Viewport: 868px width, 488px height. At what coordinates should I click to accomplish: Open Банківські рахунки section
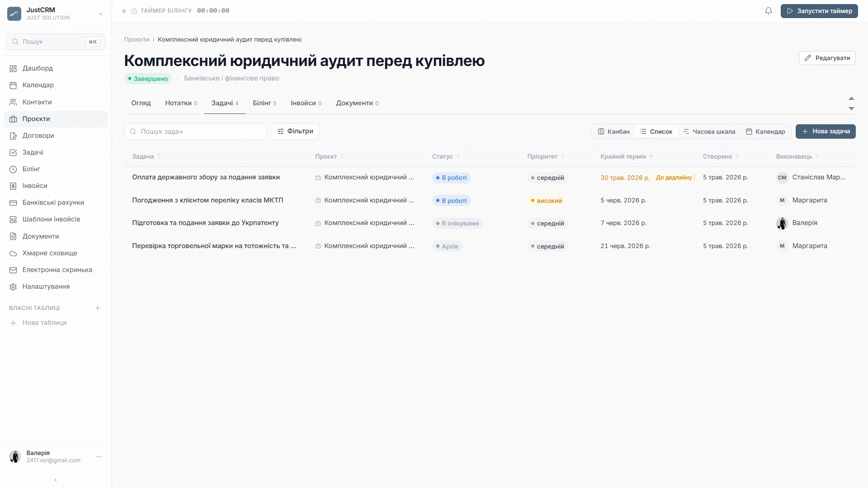coord(56,202)
